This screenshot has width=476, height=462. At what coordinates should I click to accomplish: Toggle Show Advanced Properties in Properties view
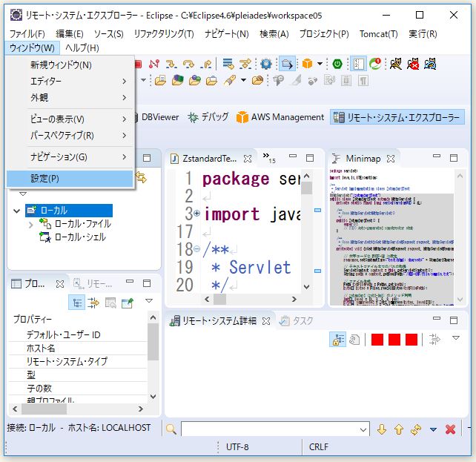tap(93, 303)
